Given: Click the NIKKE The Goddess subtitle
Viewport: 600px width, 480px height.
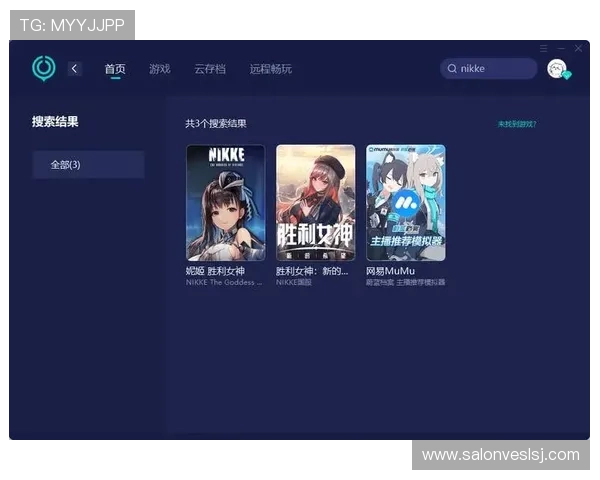Looking at the screenshot, I should (x=224, y=282).
